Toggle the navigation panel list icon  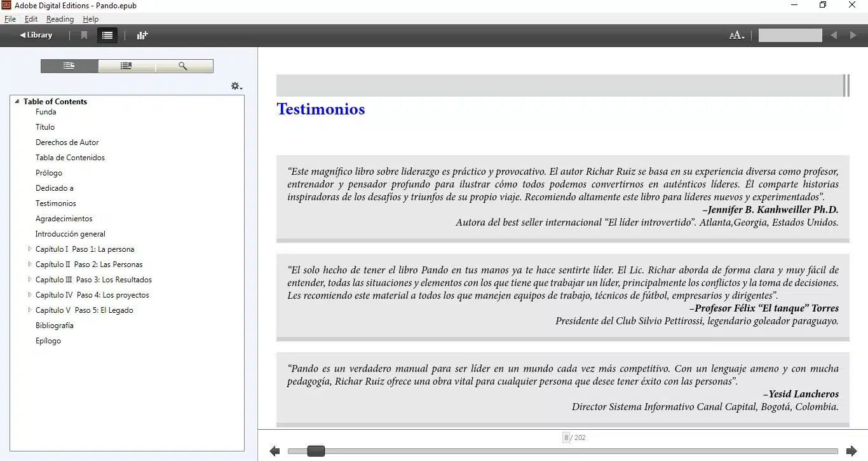pyautogui.click(x=107, y=36)
